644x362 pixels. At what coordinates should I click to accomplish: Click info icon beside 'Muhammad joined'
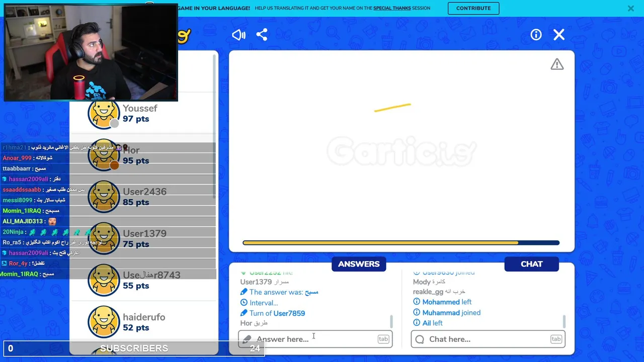tap(417, 313)
